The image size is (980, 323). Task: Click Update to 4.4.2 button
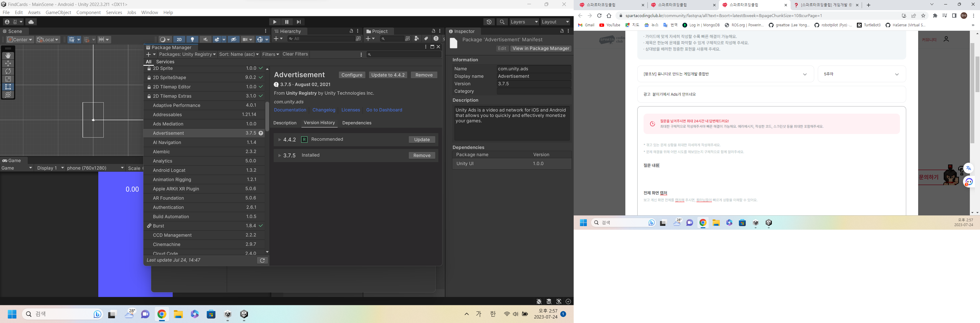pos(388,75)
